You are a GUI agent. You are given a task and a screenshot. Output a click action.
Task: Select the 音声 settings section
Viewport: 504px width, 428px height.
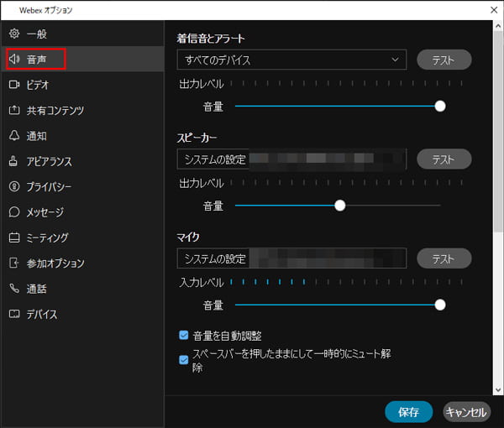tap(82, 59)
